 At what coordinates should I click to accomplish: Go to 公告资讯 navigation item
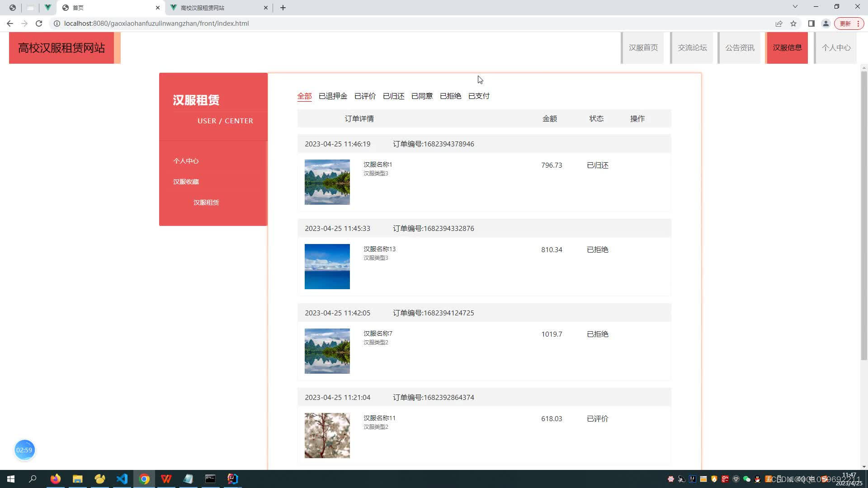[740, 48]
